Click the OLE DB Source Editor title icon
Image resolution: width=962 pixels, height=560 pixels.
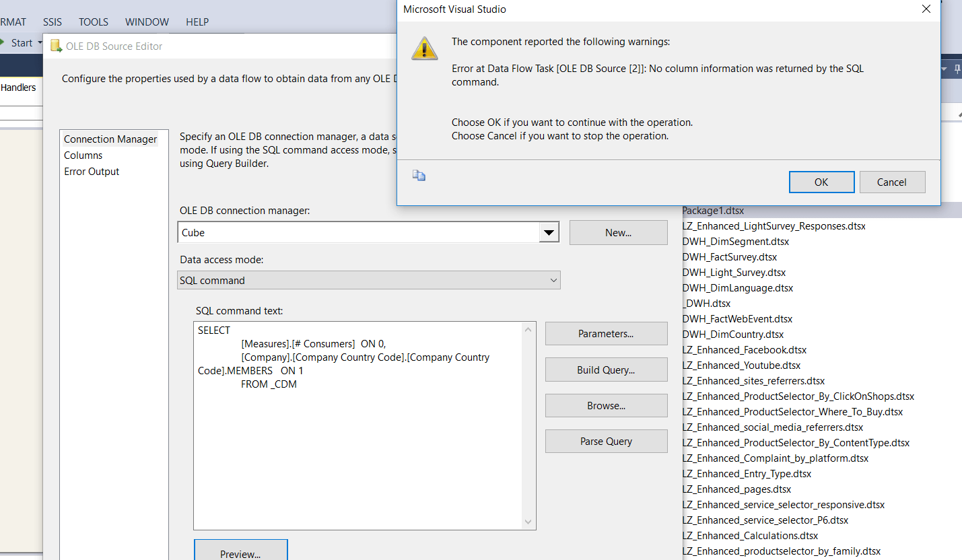pyautogui.click(x=57, y=46)
